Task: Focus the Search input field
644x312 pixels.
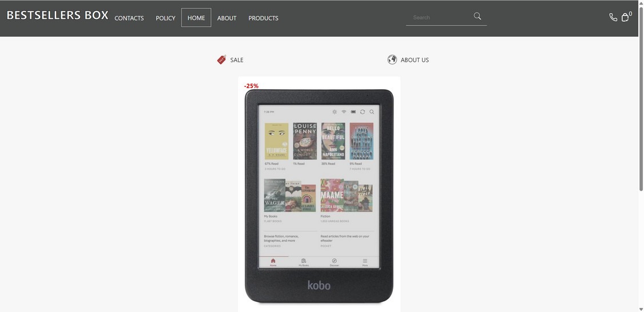Action: click(439, 17)
